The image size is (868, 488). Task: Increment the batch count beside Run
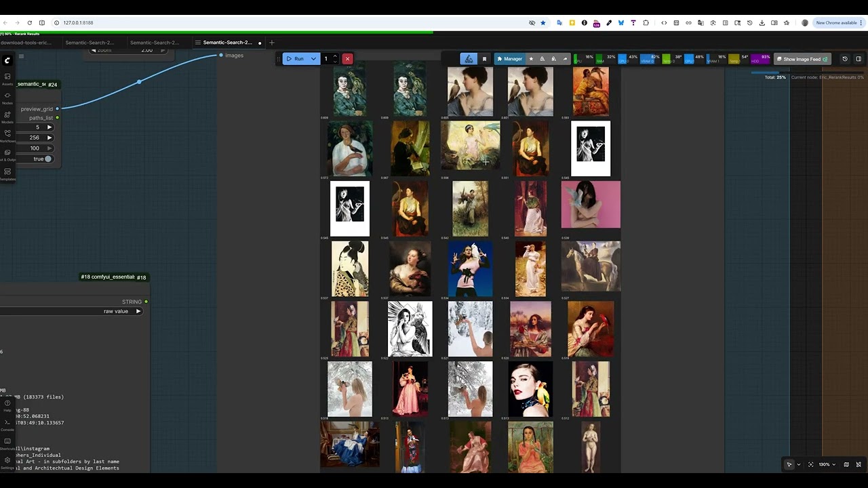[335, 56]
